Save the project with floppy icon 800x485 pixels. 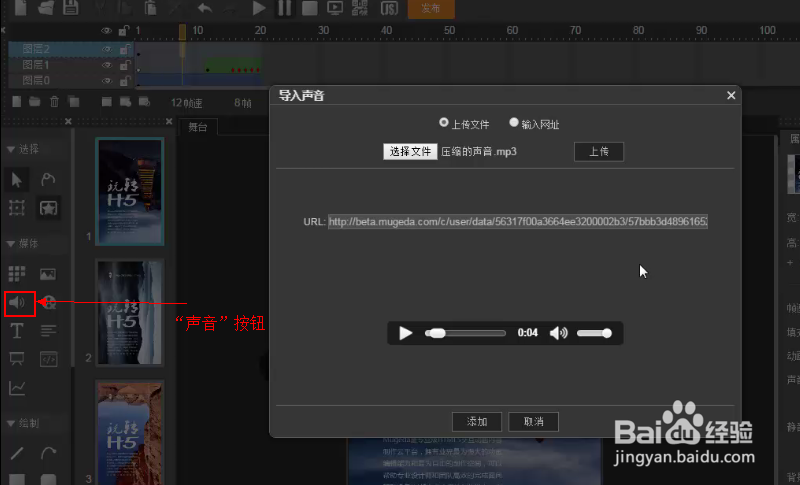click(x=71, y=8)
